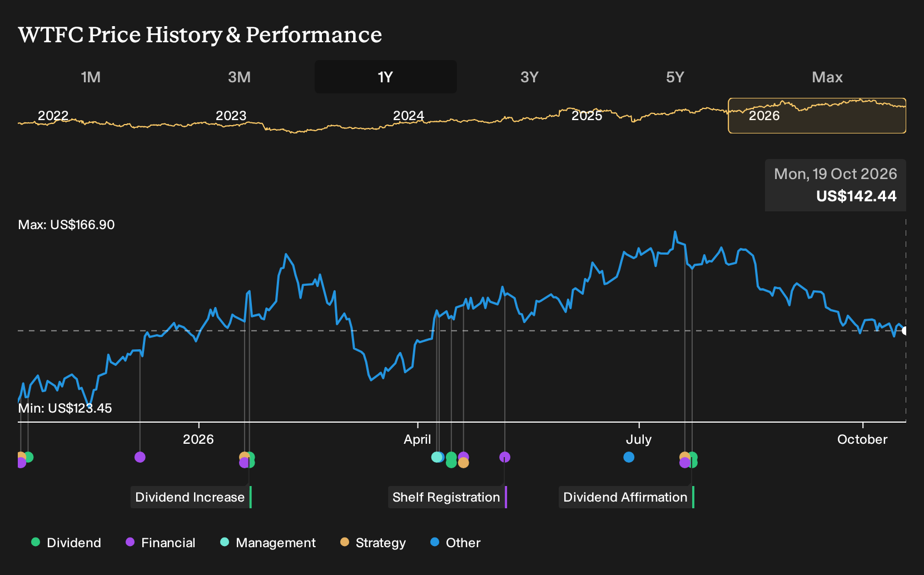Click the 'WTFC Price History & Performance' heading
The height and width of the screenshot is (575, 924).
(x=200, y=34)
